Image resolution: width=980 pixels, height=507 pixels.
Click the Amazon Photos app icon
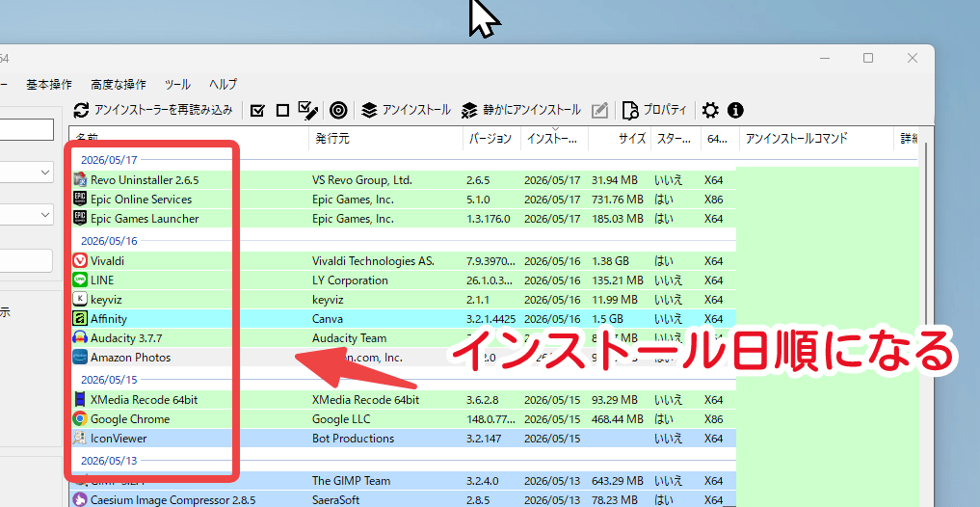[80, 358]
